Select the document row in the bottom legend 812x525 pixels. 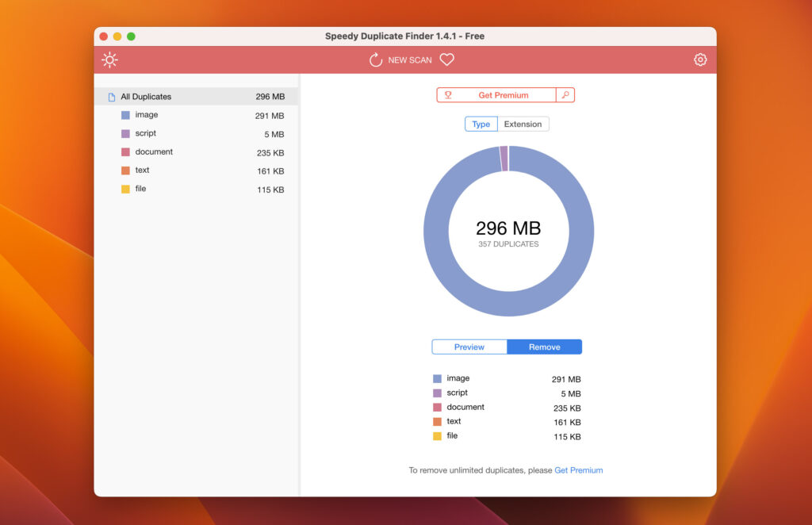464,407
